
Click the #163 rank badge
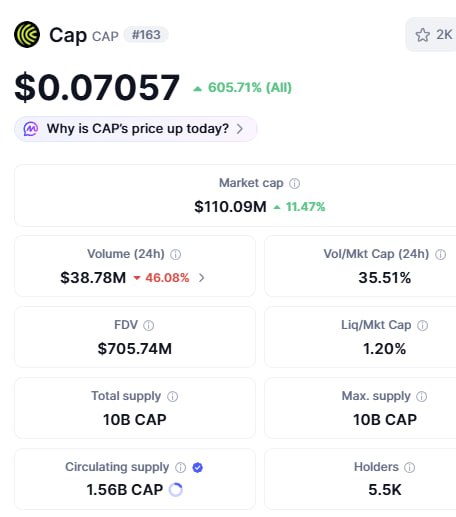[146, 35]
